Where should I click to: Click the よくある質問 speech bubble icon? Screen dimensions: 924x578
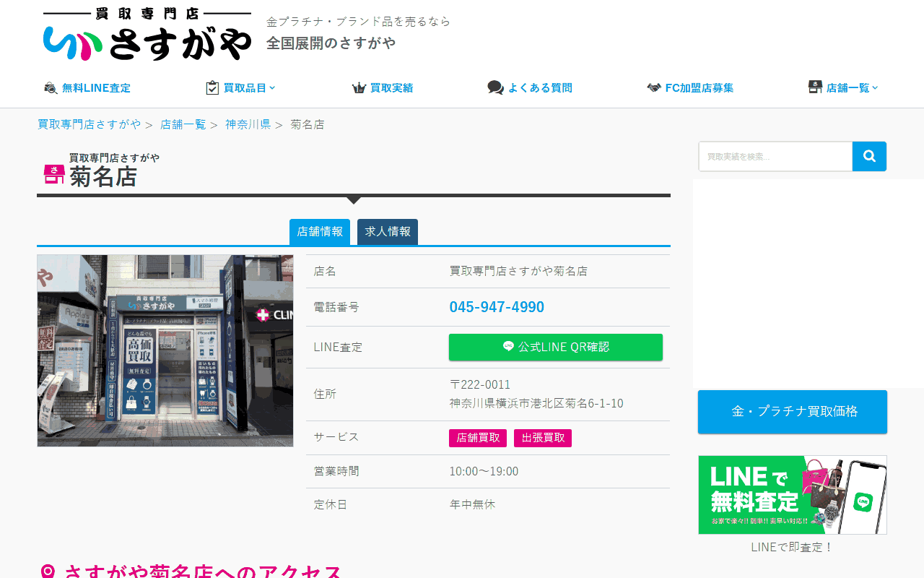coord(495,88)
